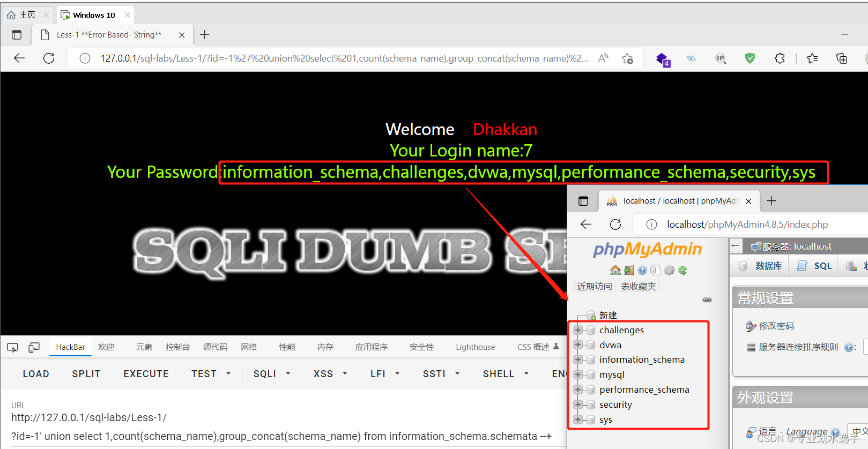Click 新建 to create a new database
Screen dimensions: 868x449
608,315
